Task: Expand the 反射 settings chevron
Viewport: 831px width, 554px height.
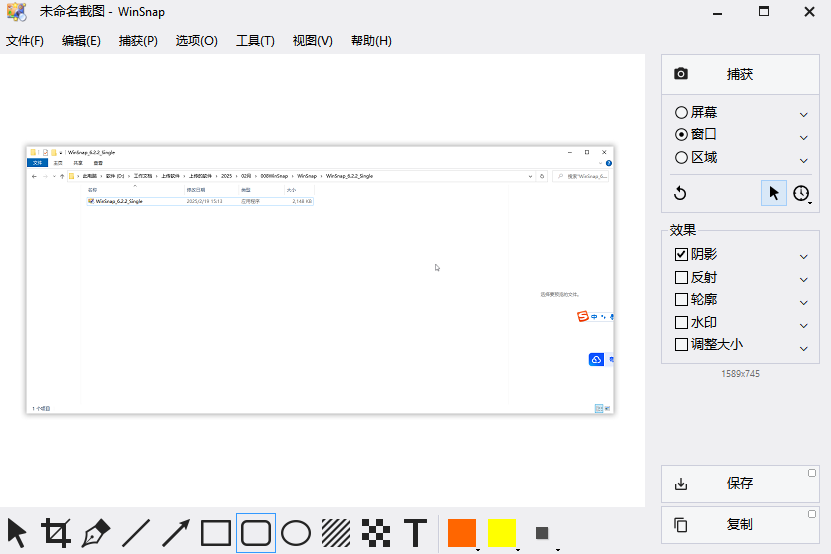Action: 803,279
